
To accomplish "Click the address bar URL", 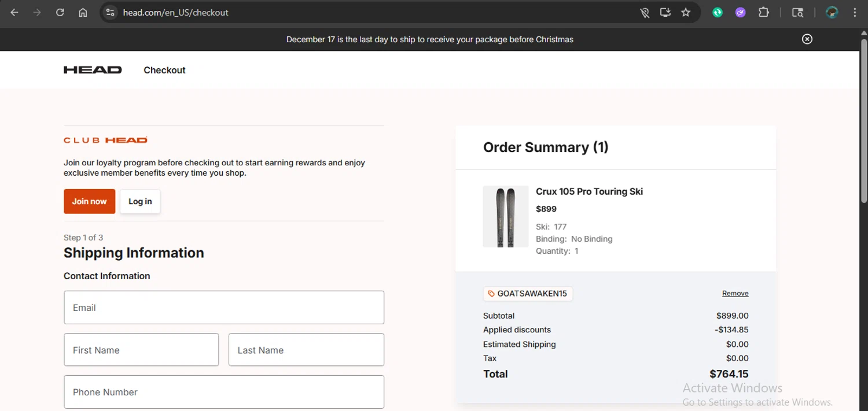I will [x=175, y=12].
